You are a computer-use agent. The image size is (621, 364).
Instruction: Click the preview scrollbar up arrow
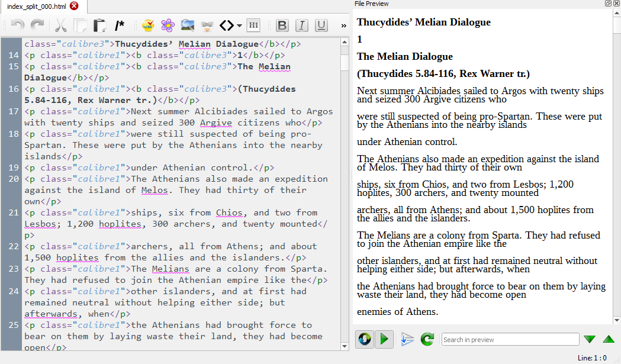pos(617,12)
